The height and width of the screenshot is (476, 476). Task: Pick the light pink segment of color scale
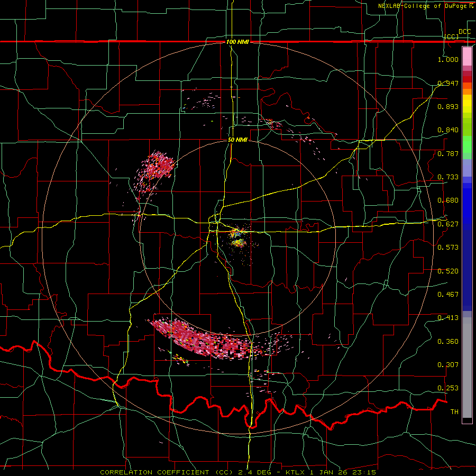pos(467,57)
